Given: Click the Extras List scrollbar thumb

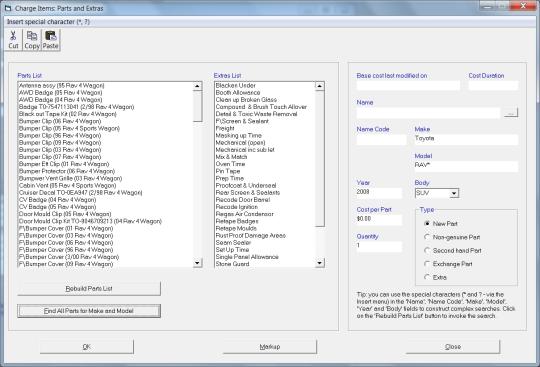Looking at the screenshot, I should [320, 158].
